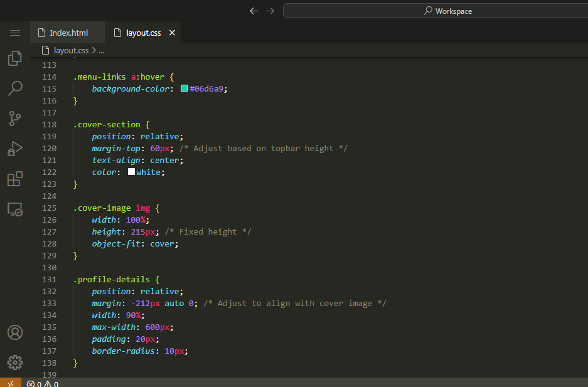Open the Accounts menu icon
Screen dimensions: 588x387
coord(15,332)
